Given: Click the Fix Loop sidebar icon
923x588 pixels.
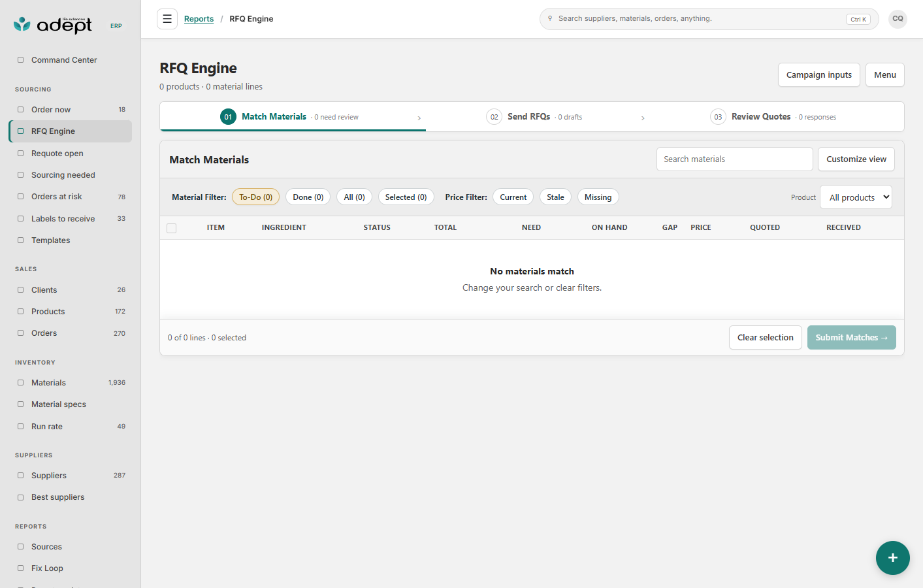Looking at the screenshot, I should click(20, 568).
